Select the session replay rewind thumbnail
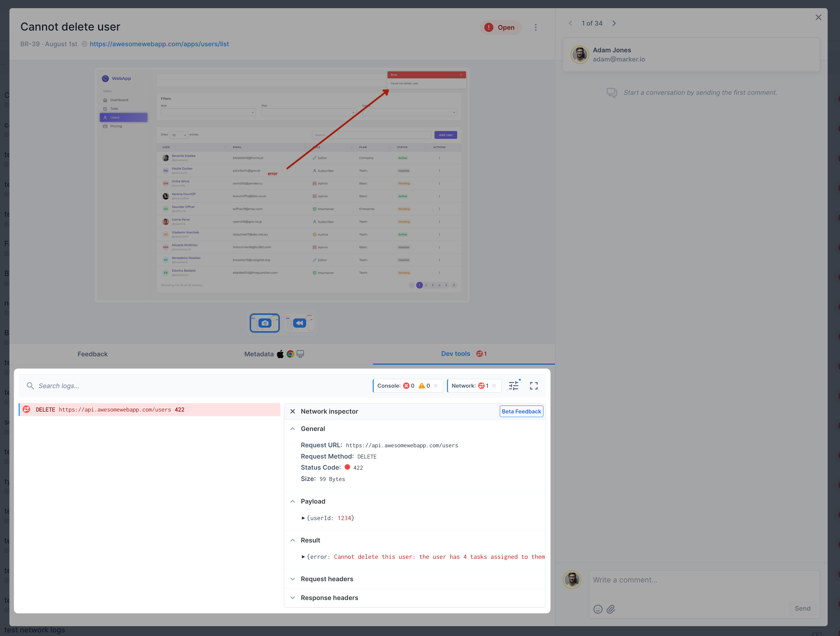This screenshot has height=636, width=840. [x=299, y=323]
